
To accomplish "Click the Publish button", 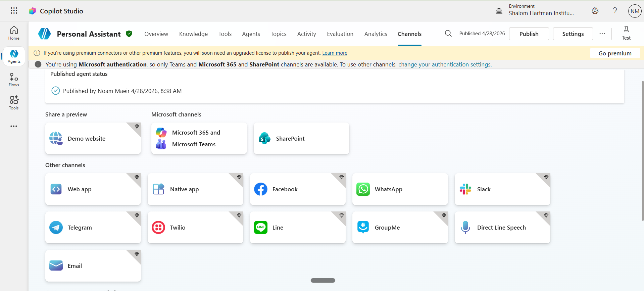I will pyautogui.click(x=529, y=34).
